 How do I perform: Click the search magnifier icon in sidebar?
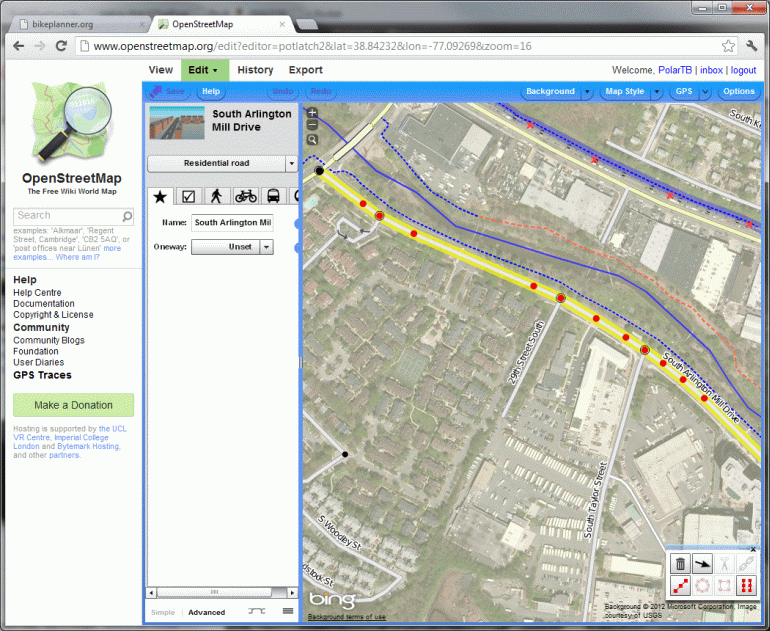pos(127,216)
